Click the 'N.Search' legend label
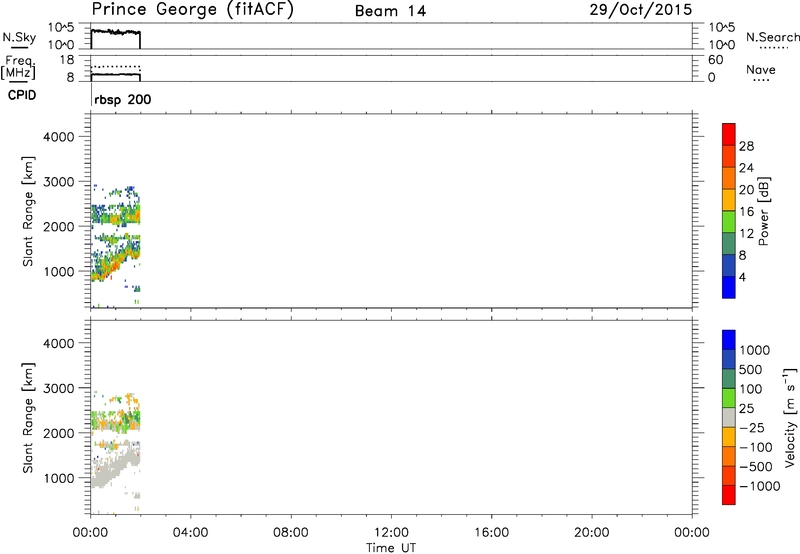 [772, 37]
